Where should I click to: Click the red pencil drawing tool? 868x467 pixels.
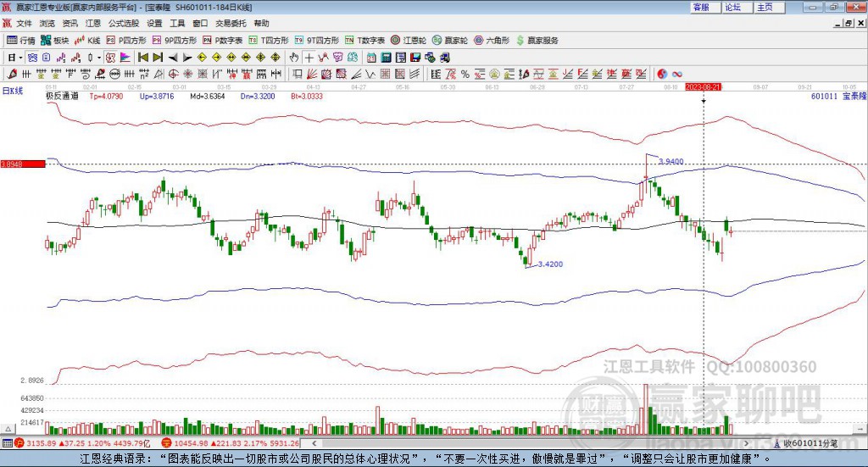[x=12, y=74]
